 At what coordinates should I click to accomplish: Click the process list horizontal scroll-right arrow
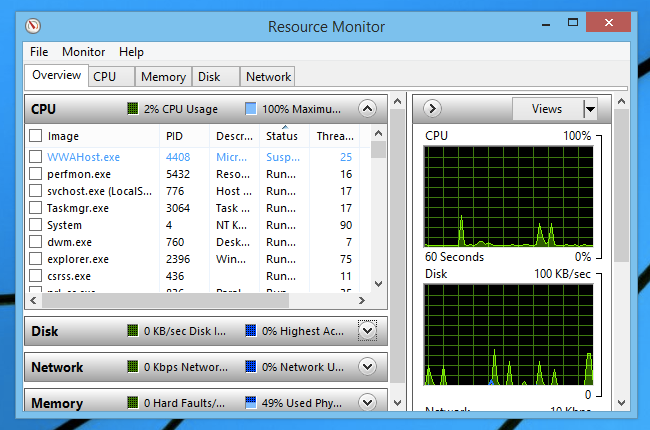coord(361,300)
